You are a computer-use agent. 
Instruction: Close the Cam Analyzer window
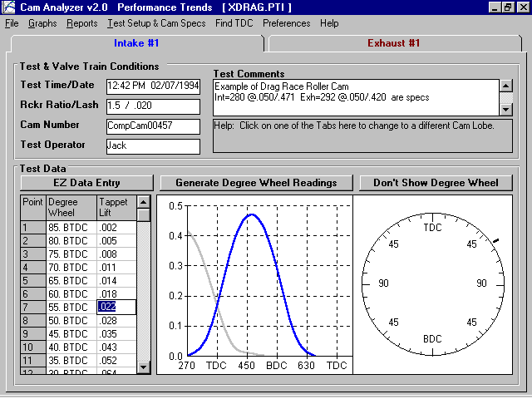point(523,7)
